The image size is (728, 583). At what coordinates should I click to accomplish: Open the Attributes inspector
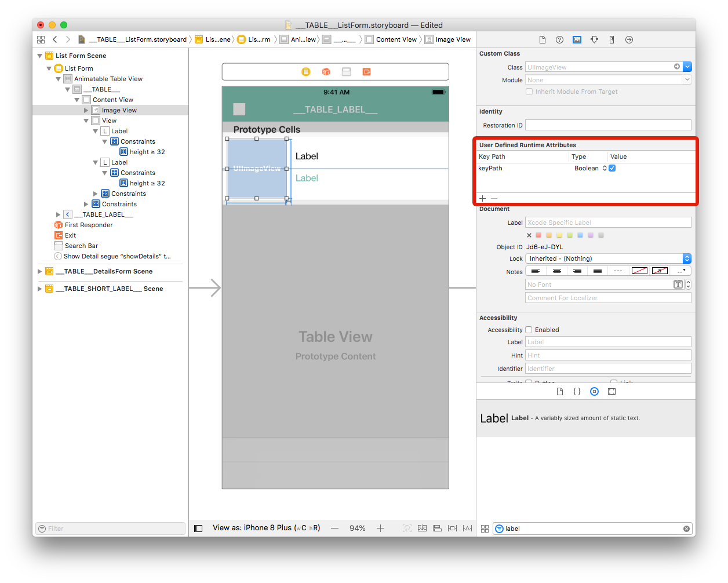pos(594,40)
